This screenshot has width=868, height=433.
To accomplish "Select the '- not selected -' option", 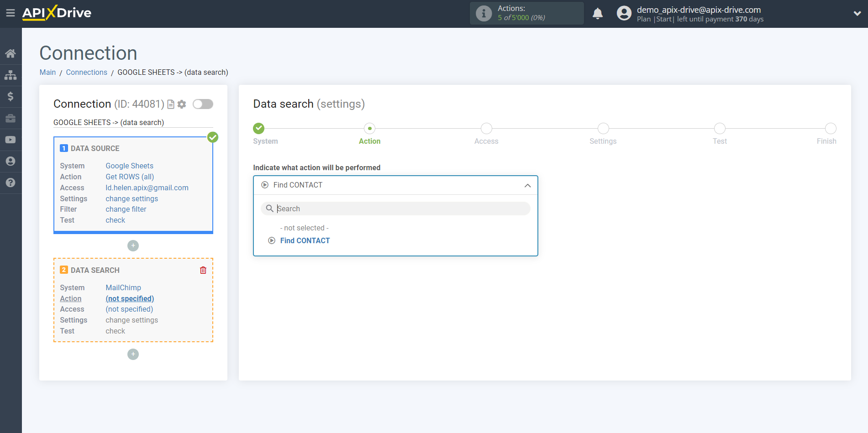I will coord(304,228).
